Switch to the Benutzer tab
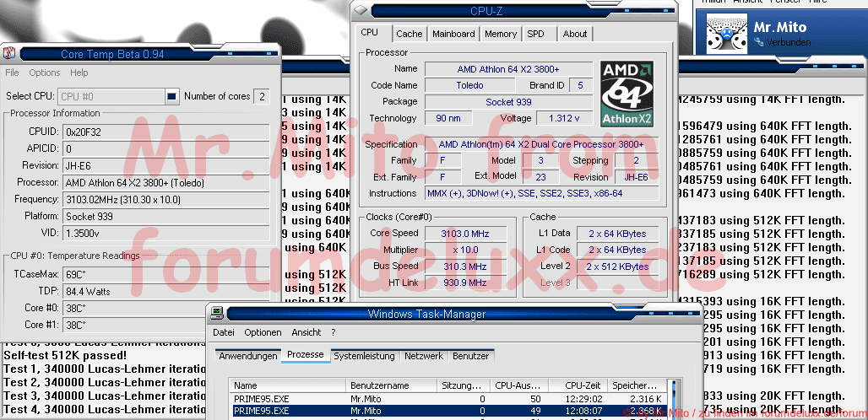The image size is (868, 420). (x=471, y=356)
